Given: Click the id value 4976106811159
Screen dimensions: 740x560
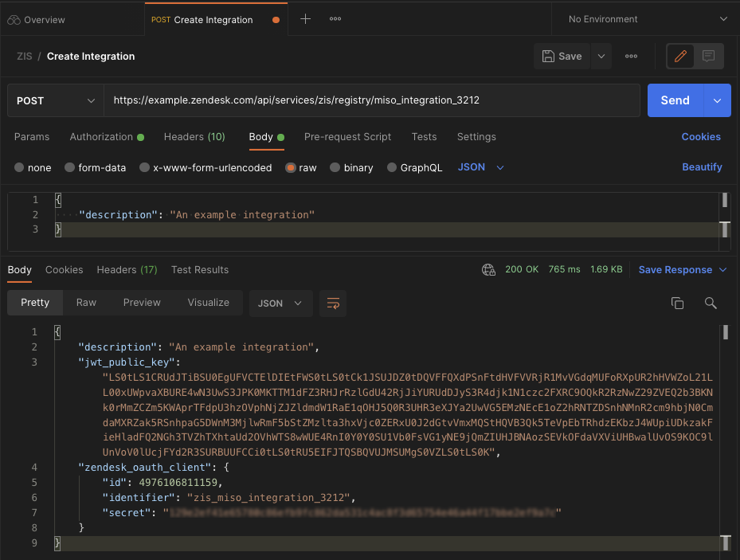Looking at the screenshot, I should pyautogui.click(x=178, y=482).
